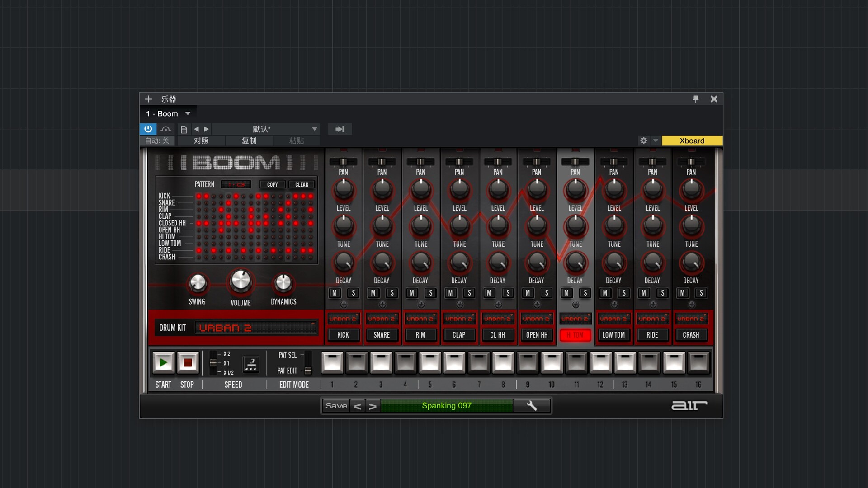Screen dimensions: 868x488
Task: Go to the next preset with > arrow
Action: (373, 406)
